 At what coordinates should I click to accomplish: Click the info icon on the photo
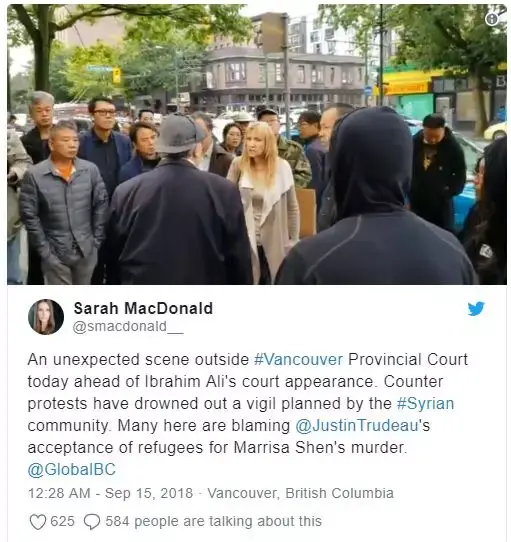point(492,19)
